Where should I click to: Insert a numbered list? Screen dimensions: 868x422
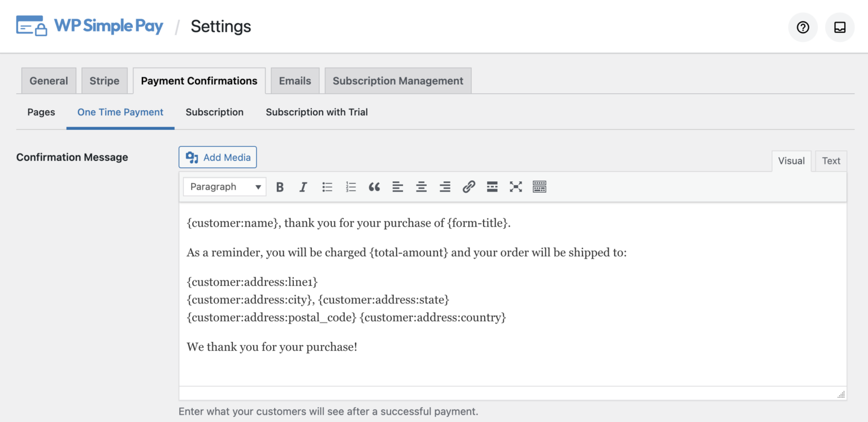pyautogui.click(x=351, y=186)
